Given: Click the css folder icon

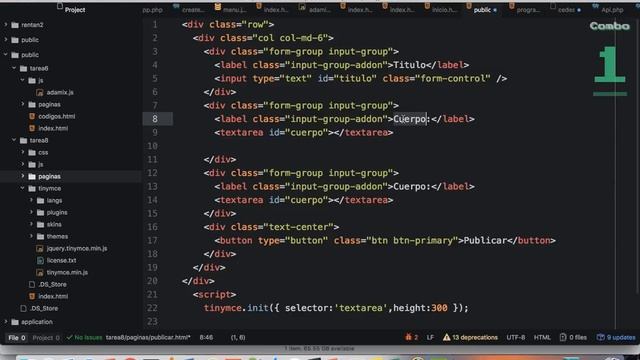Looking at the screenshot, I should tap(32, 153).
